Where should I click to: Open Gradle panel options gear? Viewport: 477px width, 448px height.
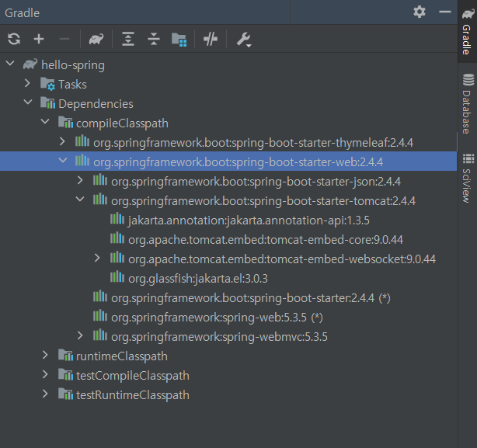point(420,12)
